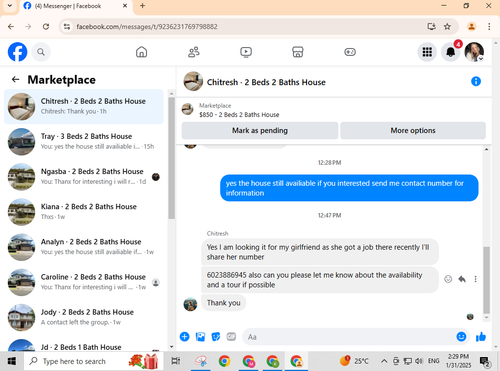Focus the Aa message input field

click(x=349, y=337)
